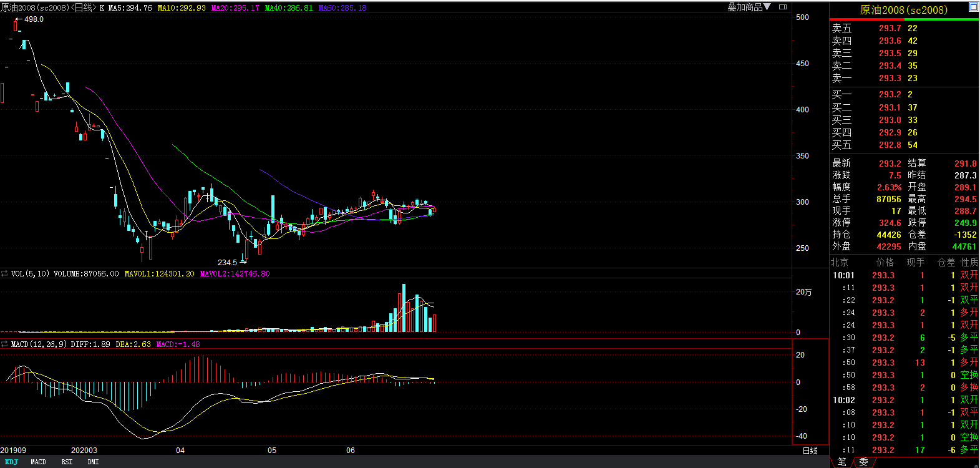The width and height of the screenshot is (980, 468).
Task: Click the VOL indicator swap icon
Action: point(4,274)
